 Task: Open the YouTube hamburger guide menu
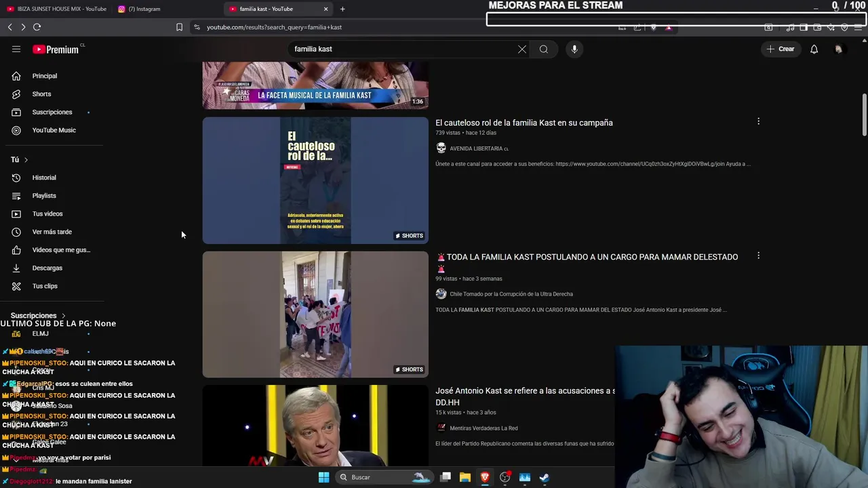point(16,49)
